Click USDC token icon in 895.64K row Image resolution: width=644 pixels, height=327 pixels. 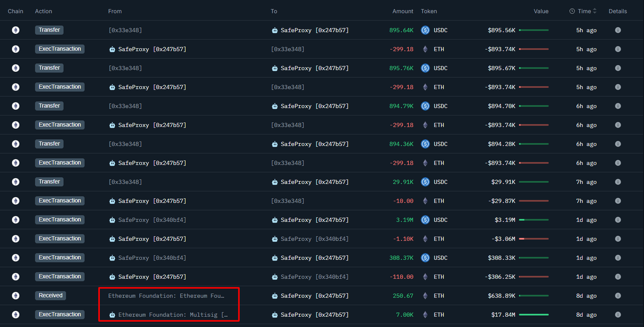(x=426, y=30)
